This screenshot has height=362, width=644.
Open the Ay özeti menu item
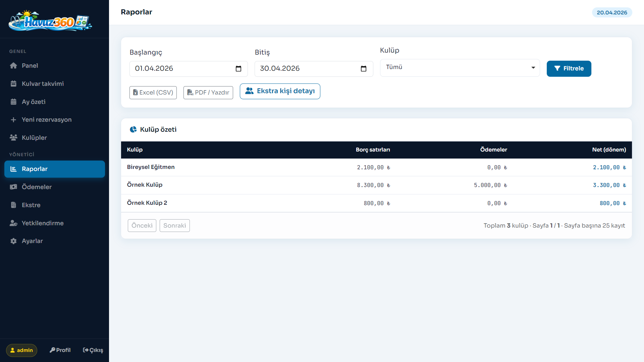click(x=34, y=102)
